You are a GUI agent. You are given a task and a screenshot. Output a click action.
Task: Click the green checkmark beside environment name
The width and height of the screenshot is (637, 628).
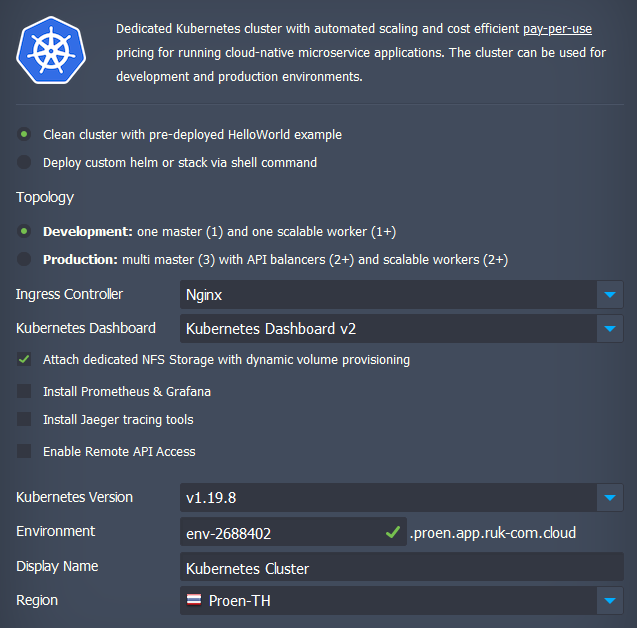tap(393, 533)
